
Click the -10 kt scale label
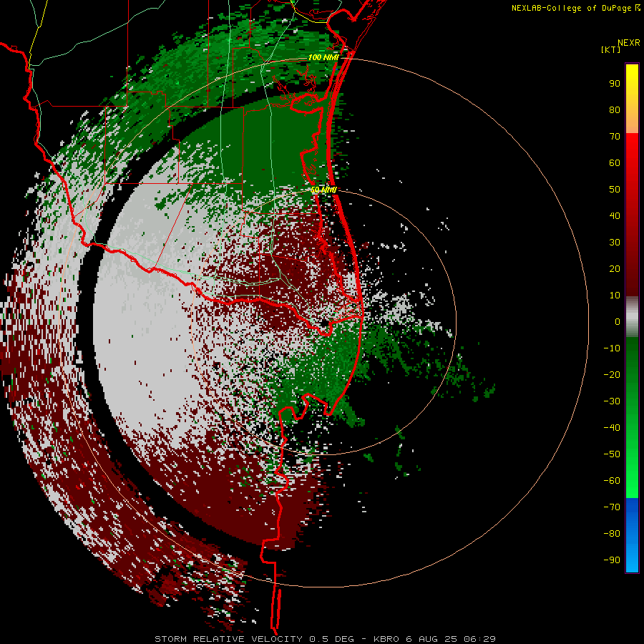[x=612, y=348]
